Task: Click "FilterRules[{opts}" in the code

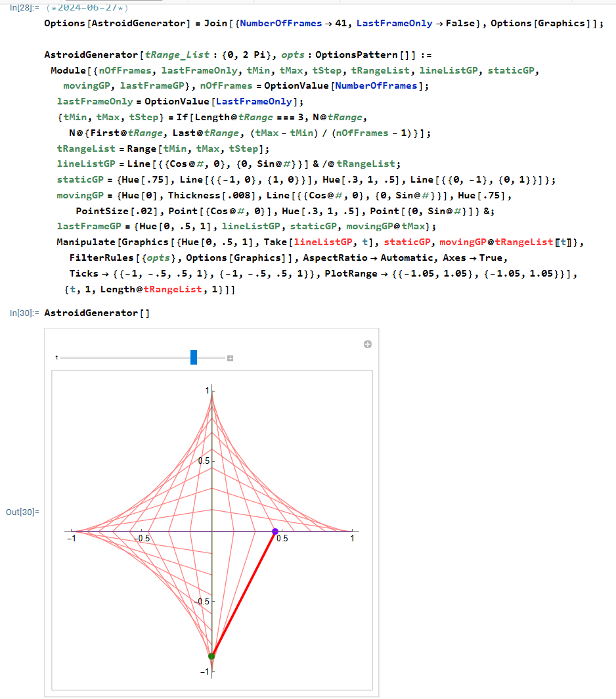Action: pyautogui.click(x=123, y=258)
